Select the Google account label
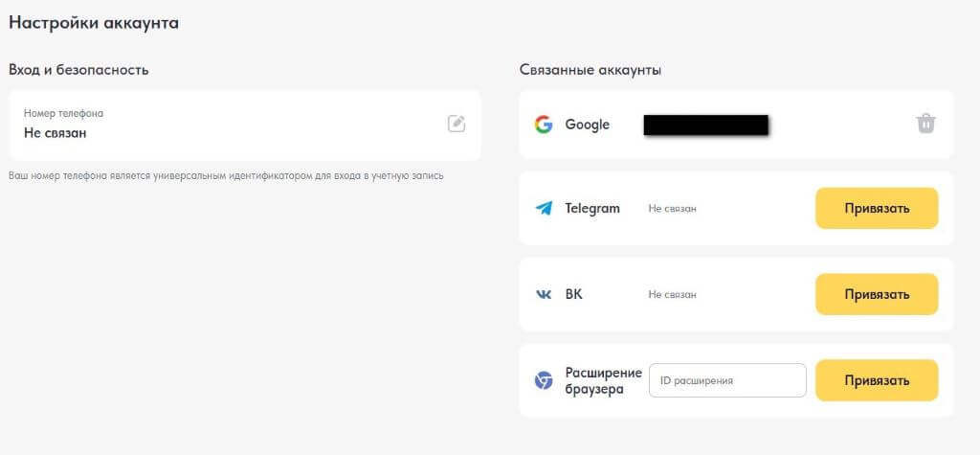This screenshot has width=980, height=455. pyautogui.click(x=587, y=125)
